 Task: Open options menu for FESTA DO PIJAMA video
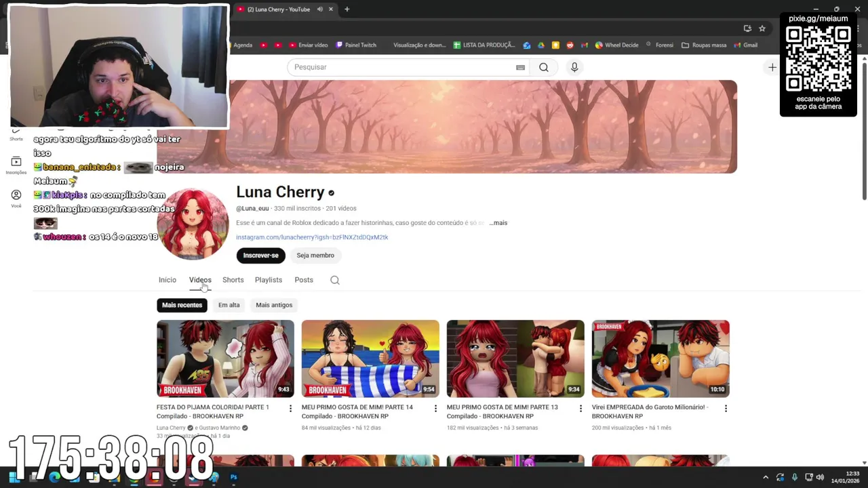tap(290, 408)
